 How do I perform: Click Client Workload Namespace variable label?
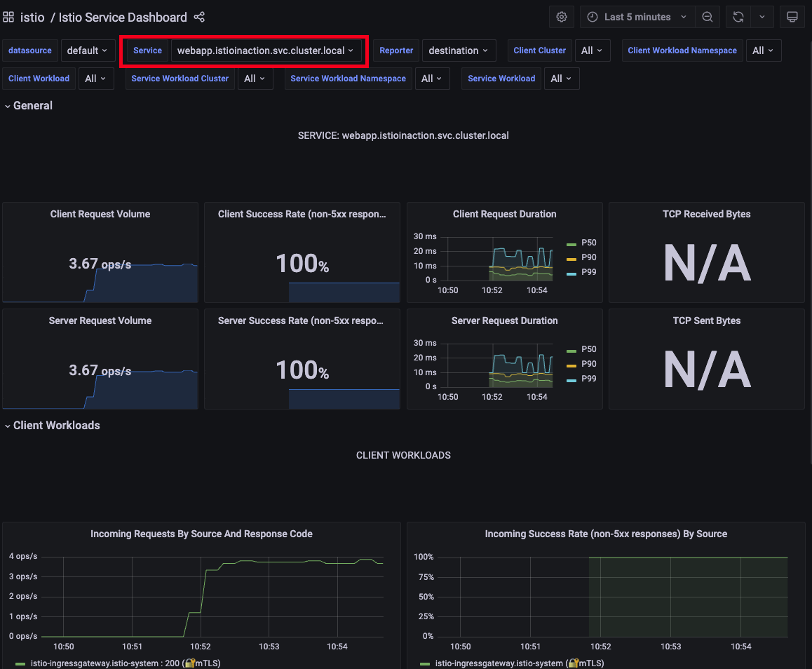(682, 50)
